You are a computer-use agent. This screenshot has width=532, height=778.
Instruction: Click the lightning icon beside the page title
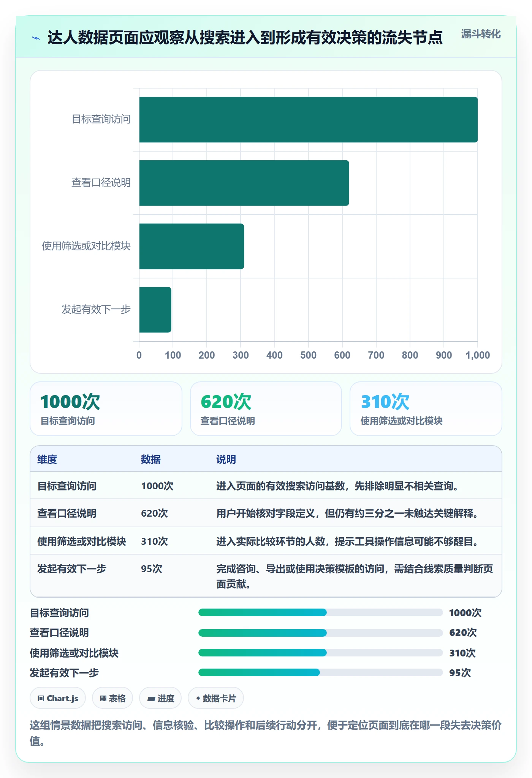pos(36,38)
